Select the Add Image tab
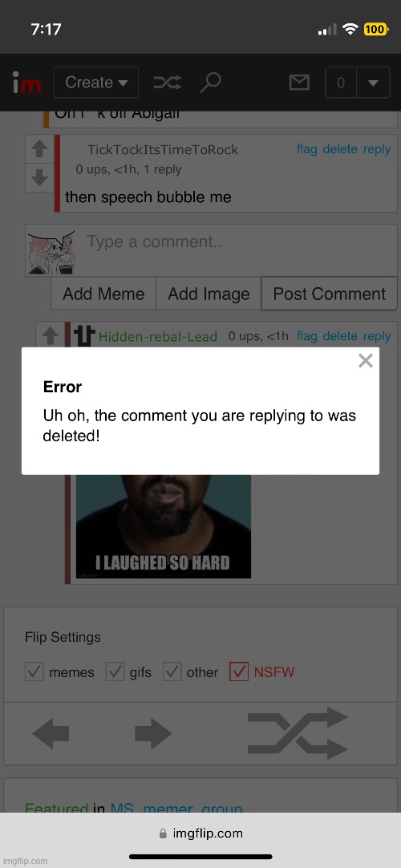The height and width of the screenshot is (868, 401). (x=209, y=294)
